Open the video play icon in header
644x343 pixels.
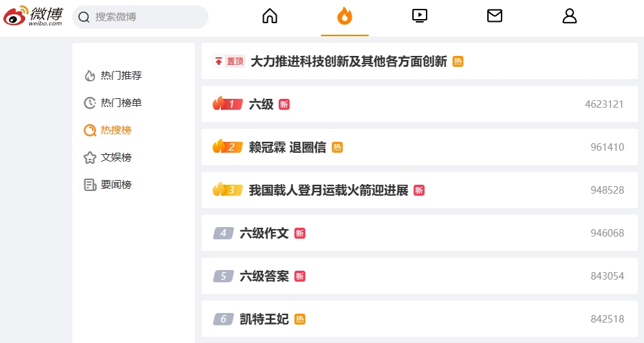click(419, 16)
